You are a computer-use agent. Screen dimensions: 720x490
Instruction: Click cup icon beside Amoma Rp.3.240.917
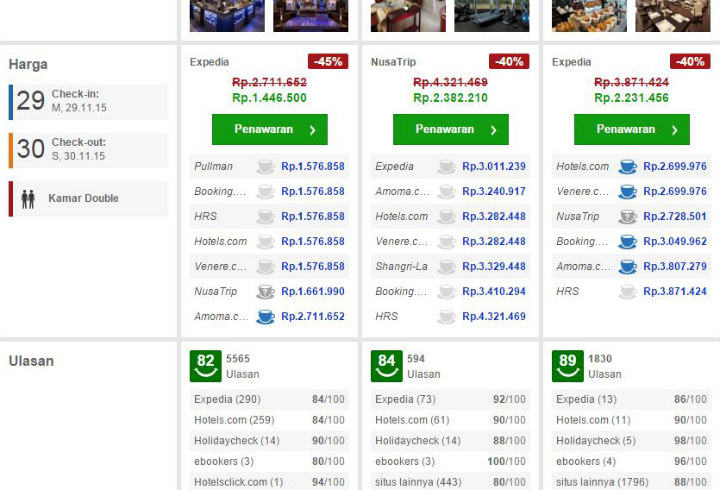click(446, 191)
